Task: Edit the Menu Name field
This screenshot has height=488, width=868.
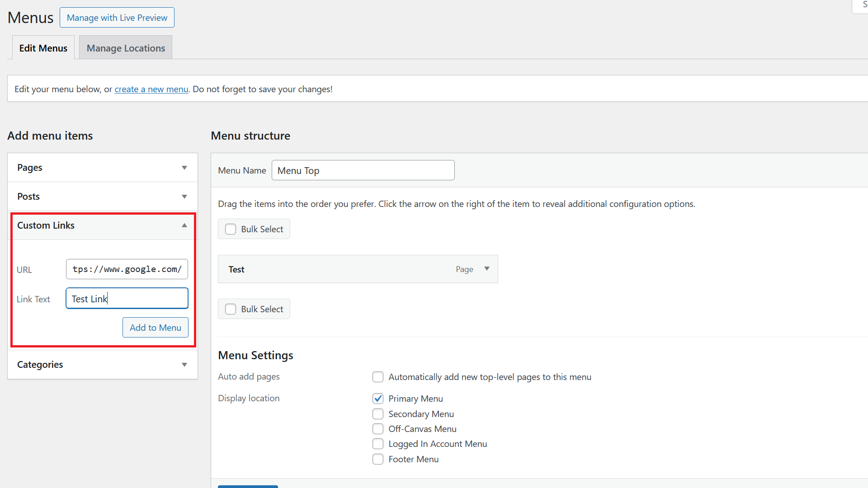Action: click(x=363, y=170)
